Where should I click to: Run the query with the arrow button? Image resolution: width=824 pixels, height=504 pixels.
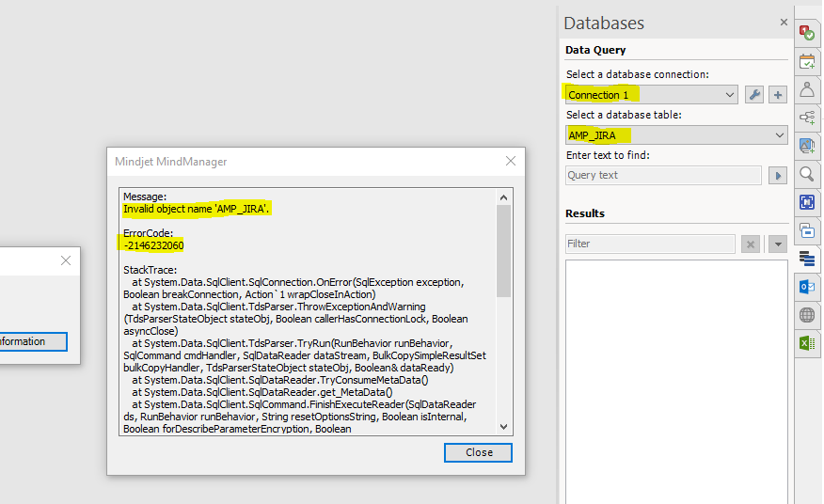[x=778, y=175]
